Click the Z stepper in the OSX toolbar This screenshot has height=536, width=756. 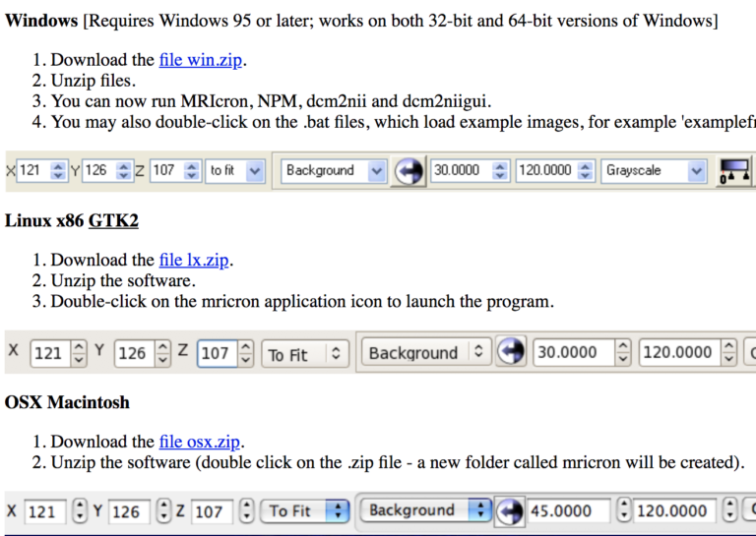click(246, 511)
